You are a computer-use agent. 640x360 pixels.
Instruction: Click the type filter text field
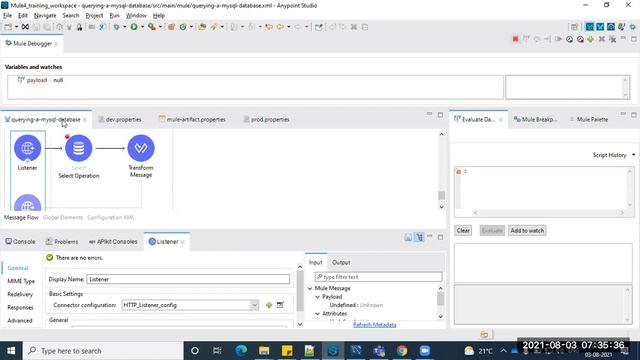tap(378, 277)
